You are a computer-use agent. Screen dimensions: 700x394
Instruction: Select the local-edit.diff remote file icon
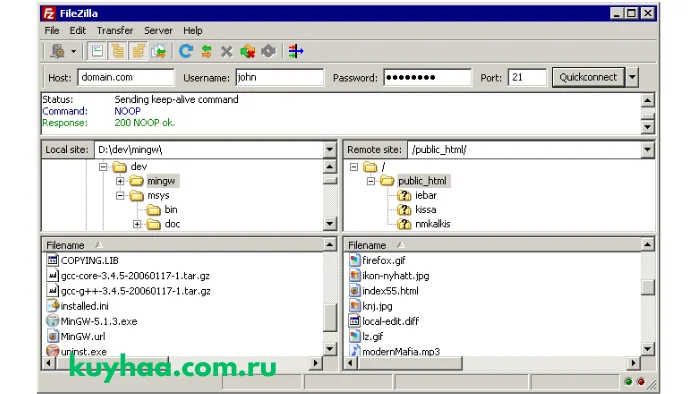(x=355, y=321)
